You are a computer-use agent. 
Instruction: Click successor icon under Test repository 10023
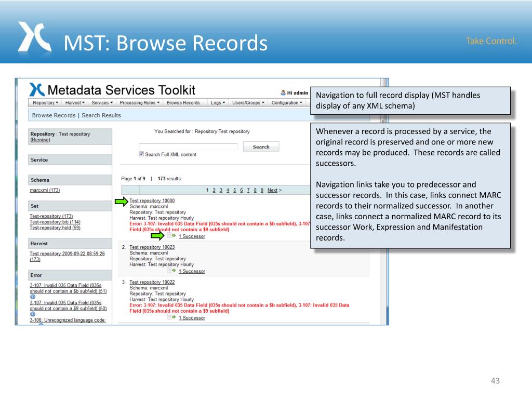(171, 271)
